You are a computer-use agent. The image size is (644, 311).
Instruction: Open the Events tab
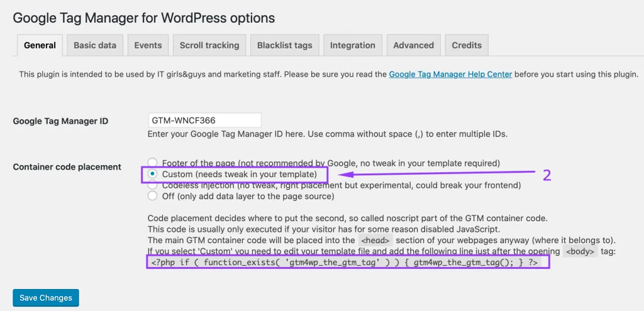tap(148, 45)
